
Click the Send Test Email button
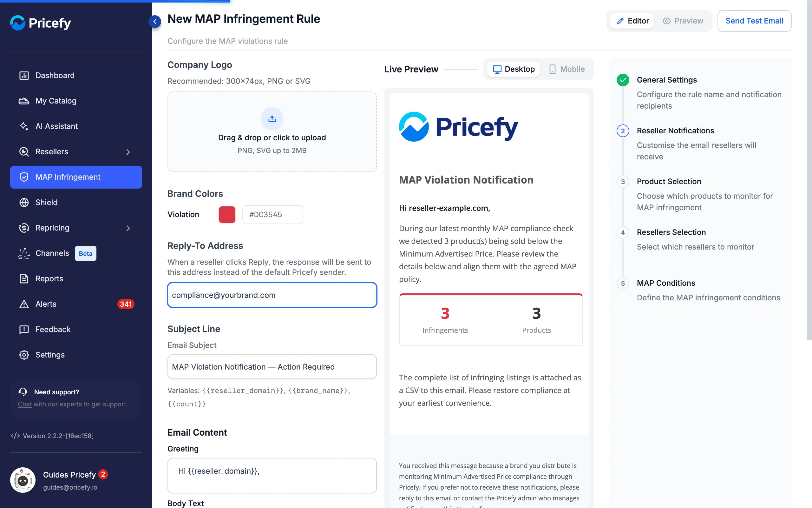point(754,21)
